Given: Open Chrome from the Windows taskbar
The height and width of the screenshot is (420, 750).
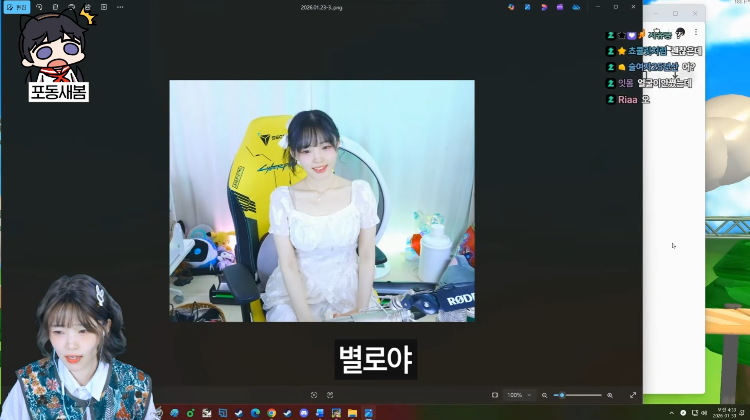Looking at the screenshot, I should pyautogui.click(x=271, y=413).
